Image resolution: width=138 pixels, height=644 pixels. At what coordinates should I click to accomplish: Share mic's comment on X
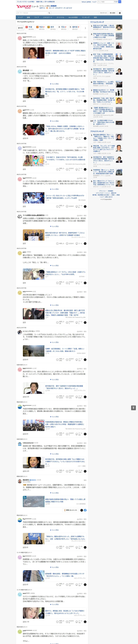pyautogui.click(x=85, y=323)
